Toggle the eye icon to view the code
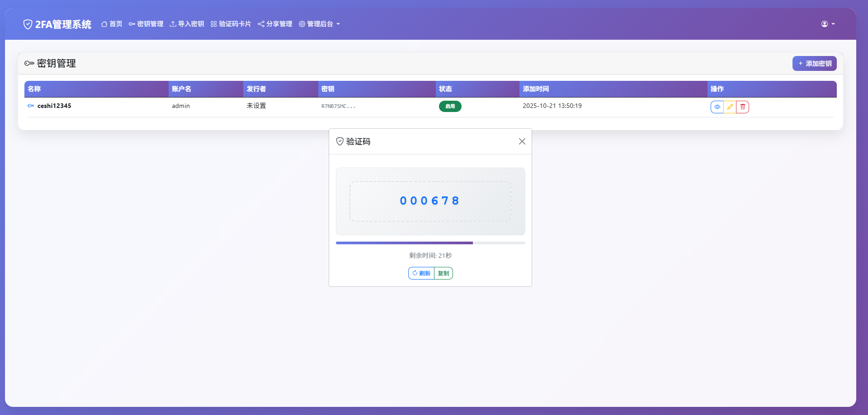 pyautogui.click(x=717, y=107)
